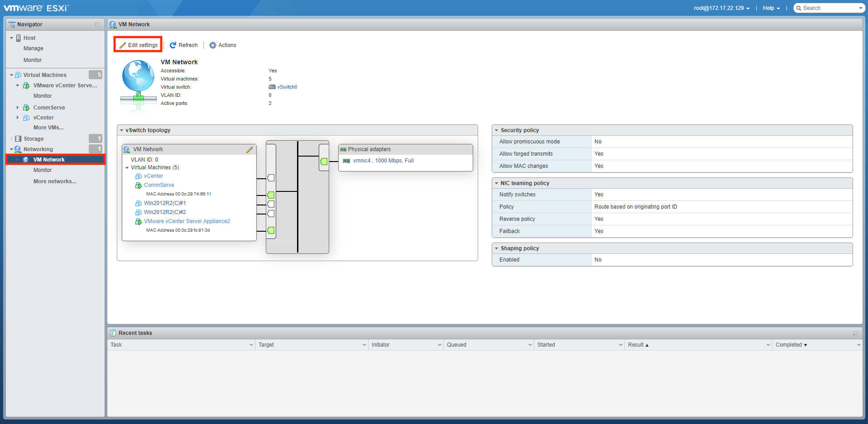
Task: Expand the CommServe tree node
Action: 18,108
